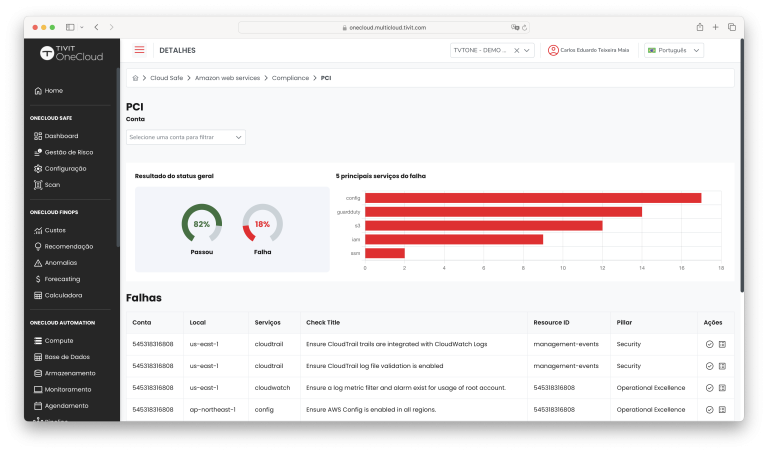Screen dimensions: 768x453
Task: Click the check-circle action for the AWS Config row
Action: click(x=709, y=409)
